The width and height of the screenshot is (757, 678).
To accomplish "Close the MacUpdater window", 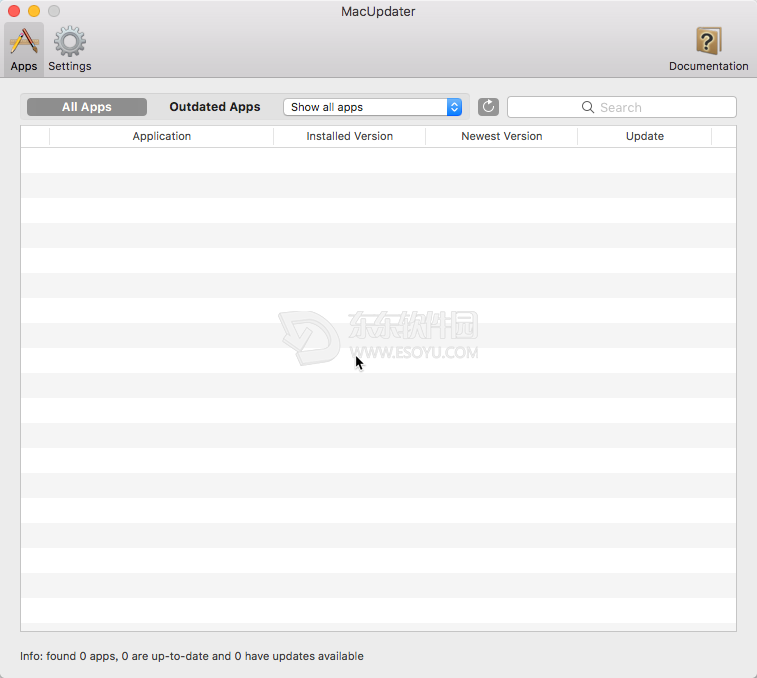I will coord(14,11).
